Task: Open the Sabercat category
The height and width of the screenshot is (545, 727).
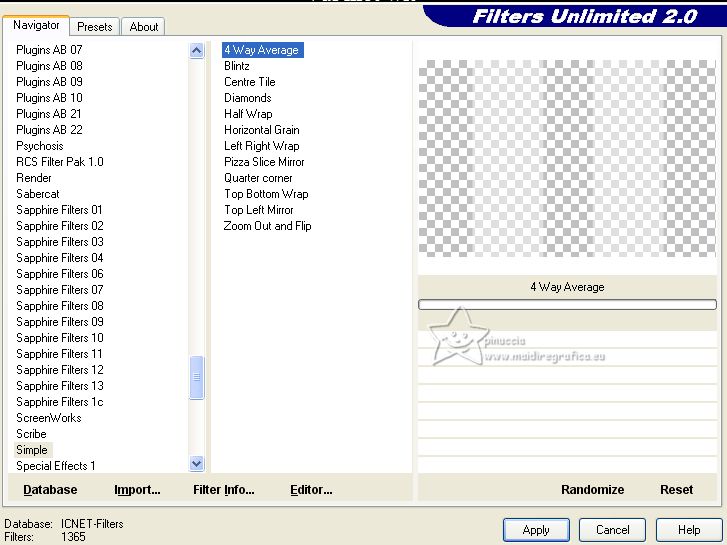Action: click(x=38, y=194)
